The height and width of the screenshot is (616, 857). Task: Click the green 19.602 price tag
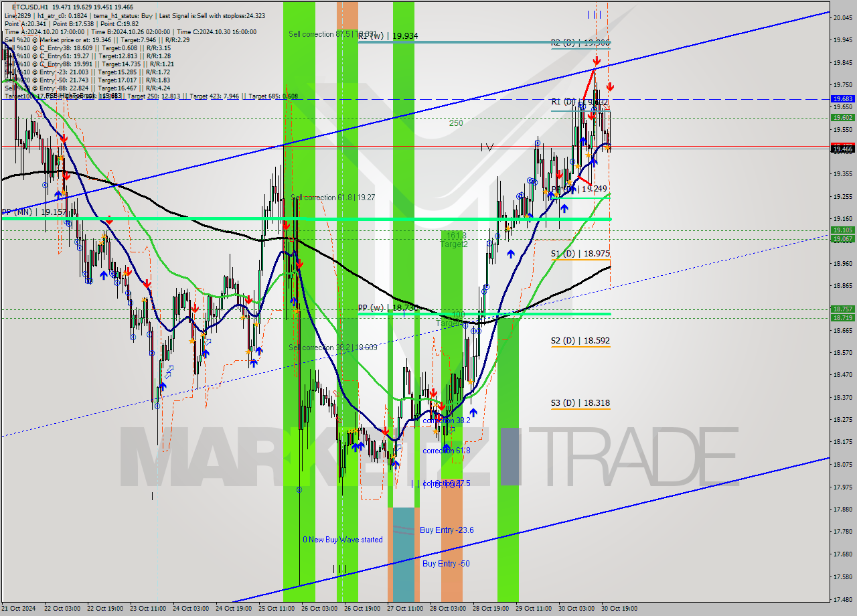(x=842, y=117)
